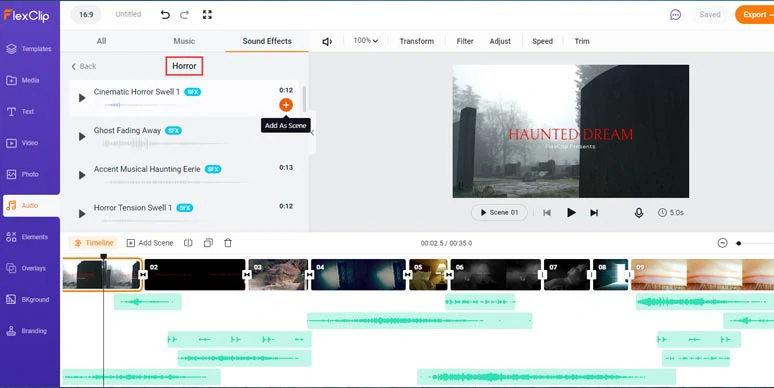Collapse the side panel arrow handle
The width and height of the screenshot is (774, 388).
point(312,132)
